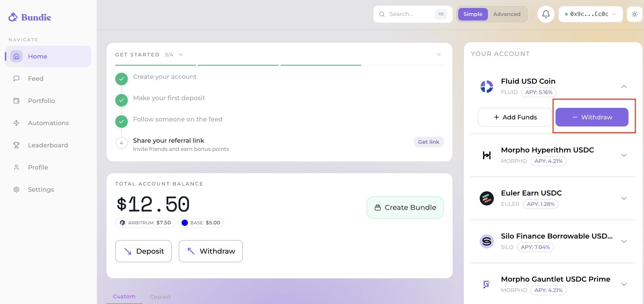Expand Silo Finance Borrowable row
The height and width of the screenshot is (304, 644).
(624, 241)
